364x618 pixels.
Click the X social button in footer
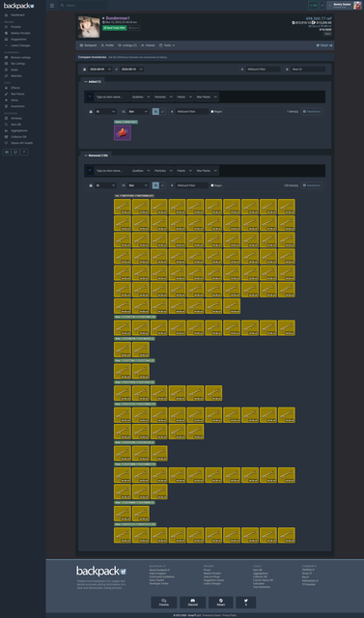(246, 603)
